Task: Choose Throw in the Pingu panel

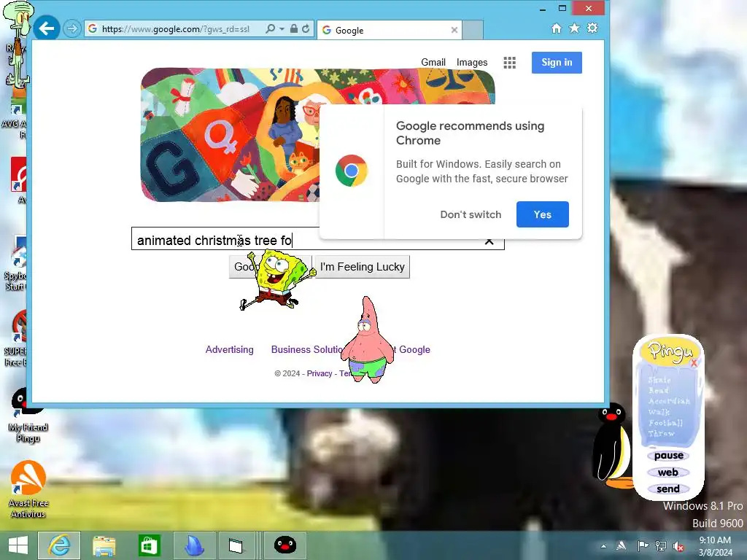Action: click(661, 433)
